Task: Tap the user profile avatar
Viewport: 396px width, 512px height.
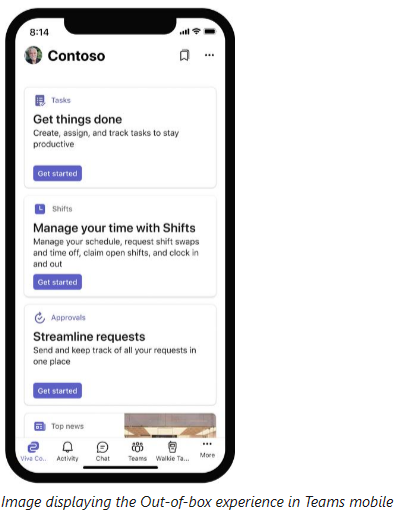Action: [33, 55]
